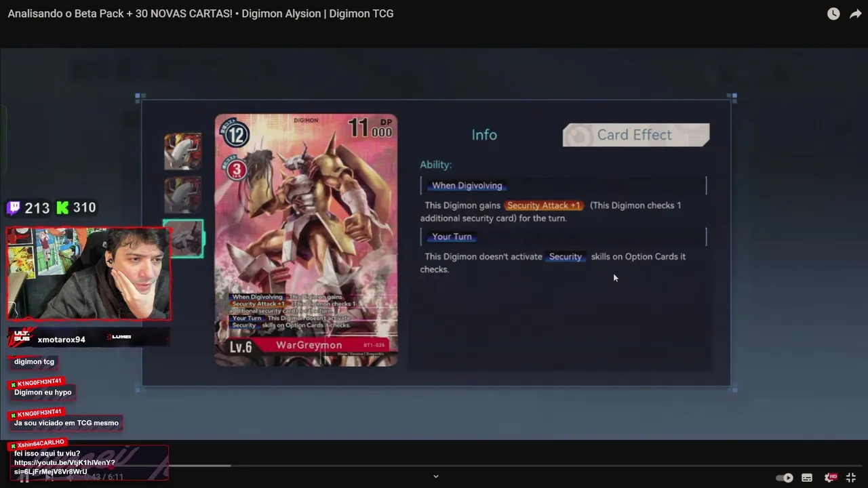Click the Security Attack +1 keyword tag

[x=544, y=205]
